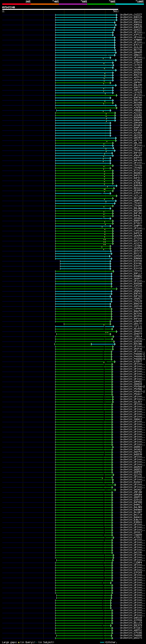Open hit UniRef100_Q1MZZ2
Screen dimensions: 146x644
click(131, 30)
